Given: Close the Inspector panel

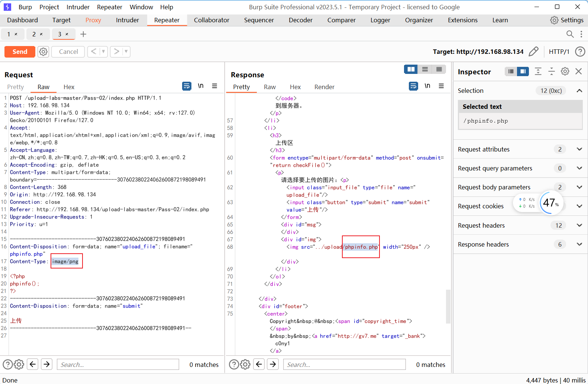Looking at the screenshot, I should point(579,71).
